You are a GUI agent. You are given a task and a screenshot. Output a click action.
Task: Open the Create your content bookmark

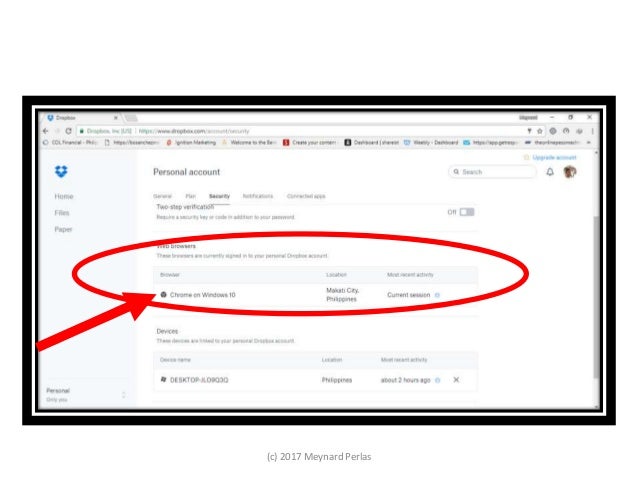coord(310,142)
